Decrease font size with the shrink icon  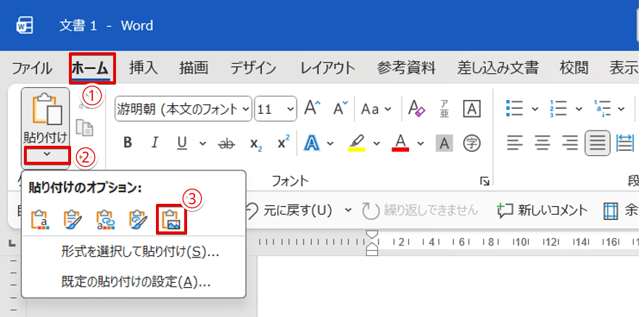[340, 108]
